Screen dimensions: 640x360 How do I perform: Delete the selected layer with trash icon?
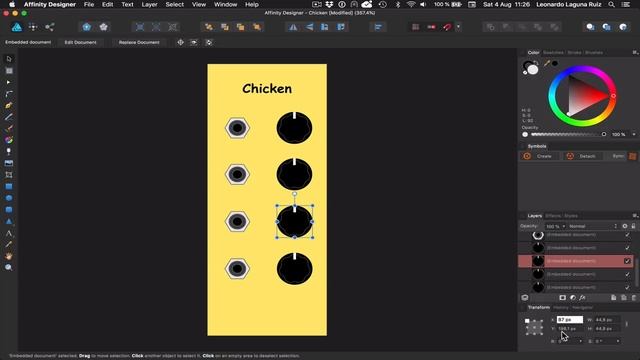633,298
